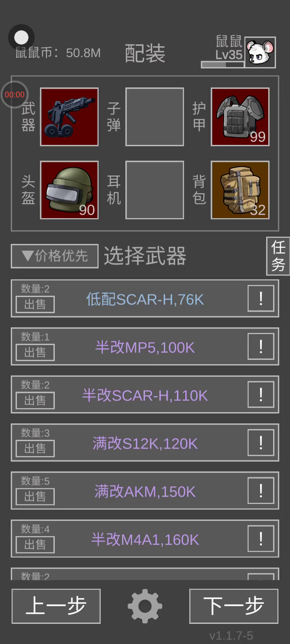Choose 半改SCAR-H,110K from the weapon list
The height and width of the screenshot is (644, 290).
145,394
